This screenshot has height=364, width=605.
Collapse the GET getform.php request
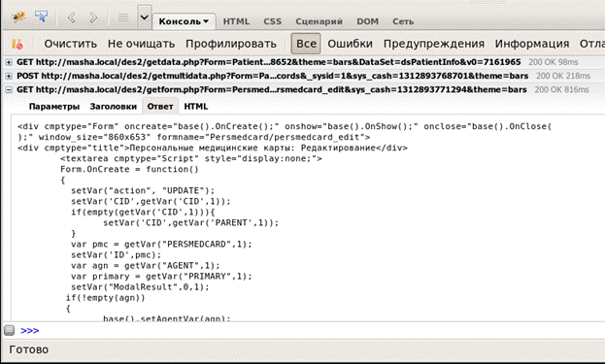(x=9, y=90)
